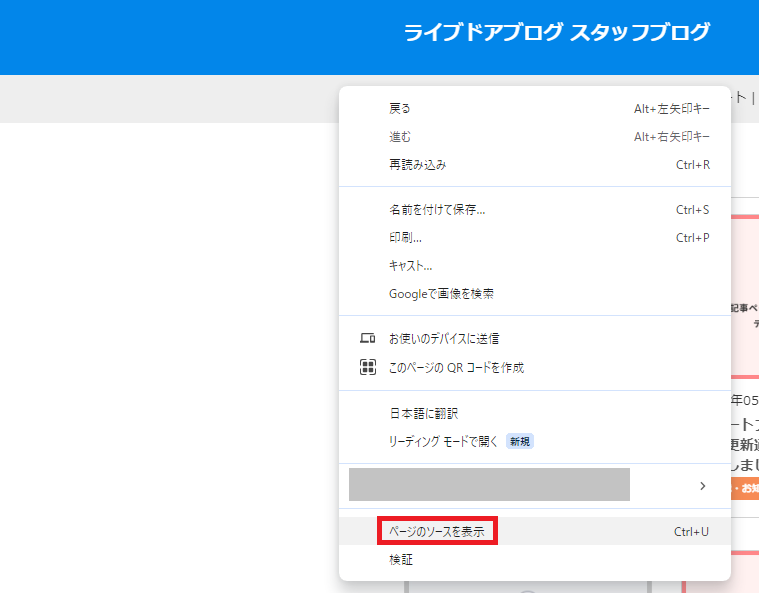
Task: Click the Alt+左矢印キー shortcut text
Action: coord(672,109)
